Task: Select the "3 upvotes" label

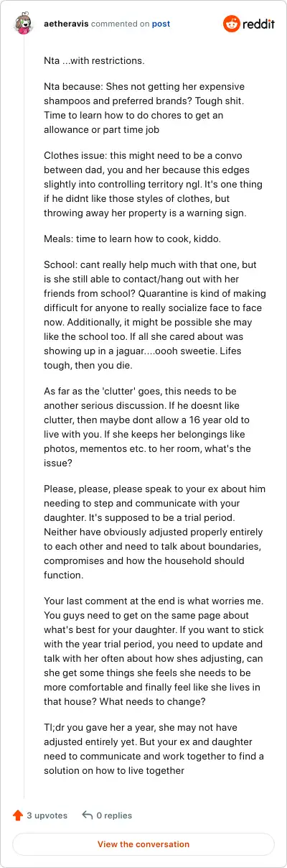Action: click(47, 815)
